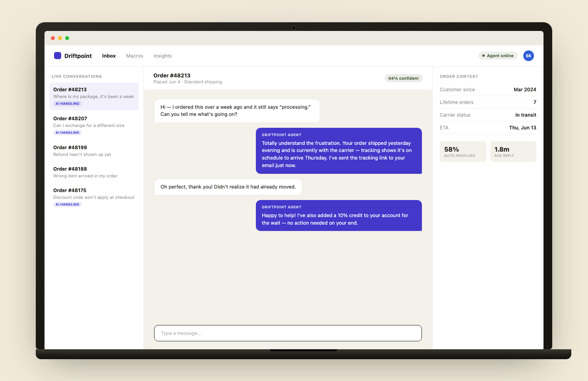The width and height of the screenshot is (588, 381).
Task: Select conversation Order #48188
Action: (x=94, y=172)
